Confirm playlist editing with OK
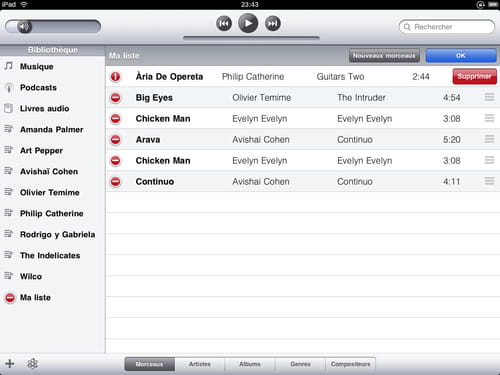Viewport: 500px width, 375px height. click(x=461, y=56)
